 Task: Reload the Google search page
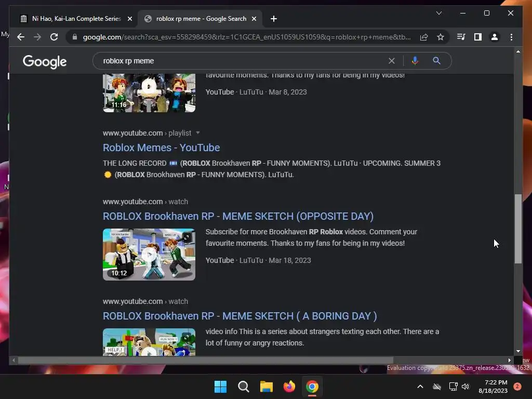coord(54,37)
